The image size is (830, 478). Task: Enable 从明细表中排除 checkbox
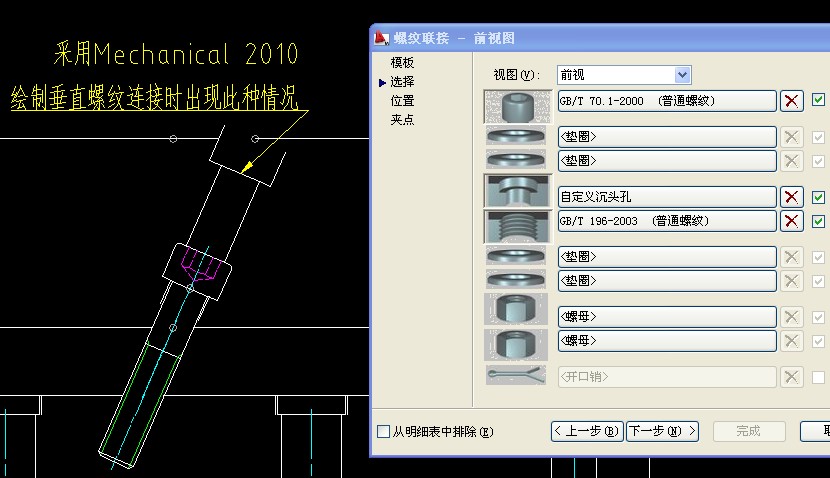tap(383, 431)
